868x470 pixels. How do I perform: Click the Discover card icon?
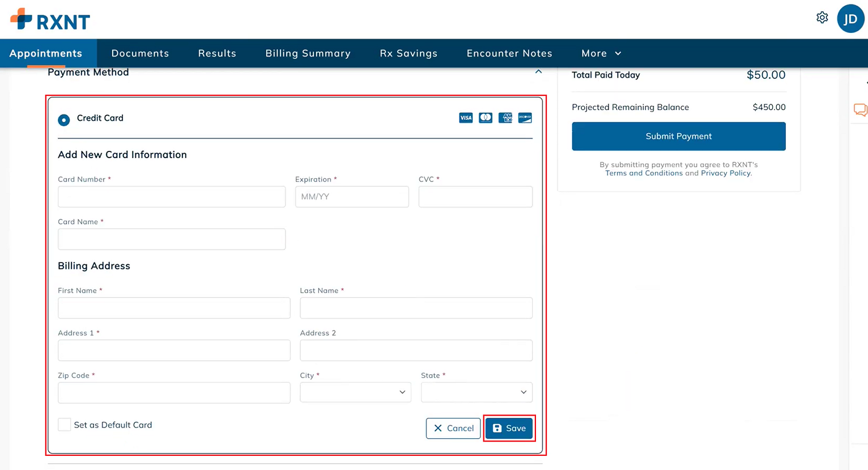point(525,118)
